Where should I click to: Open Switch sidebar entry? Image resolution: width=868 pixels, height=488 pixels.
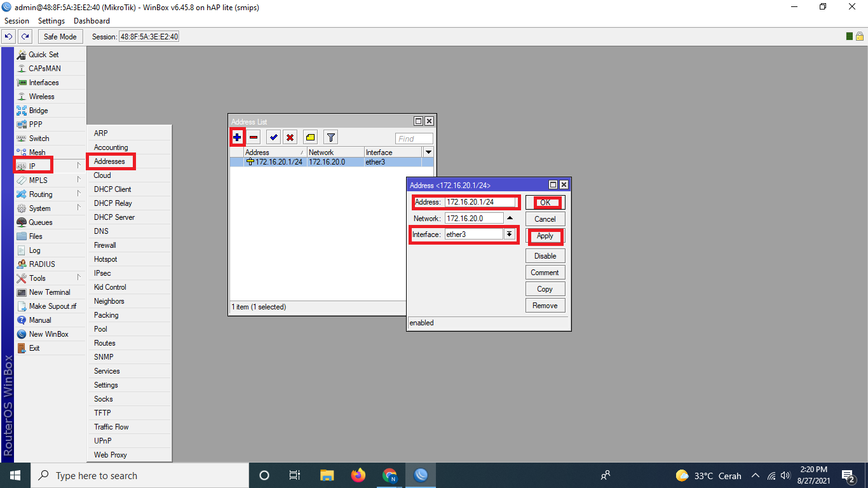(x=50, y=139)
